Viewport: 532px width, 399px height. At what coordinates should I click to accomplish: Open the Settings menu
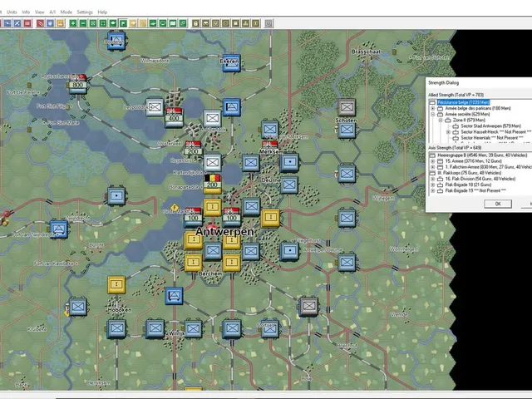coord(85,12)
